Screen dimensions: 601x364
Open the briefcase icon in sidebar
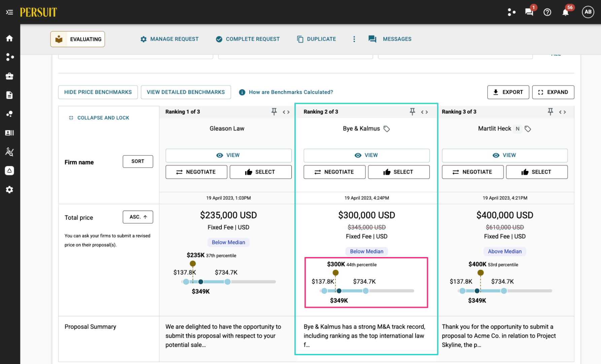tap(9, 76)
